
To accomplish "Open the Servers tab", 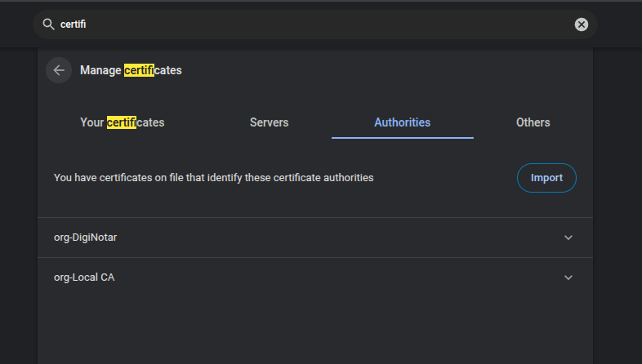I will [269, 122].
